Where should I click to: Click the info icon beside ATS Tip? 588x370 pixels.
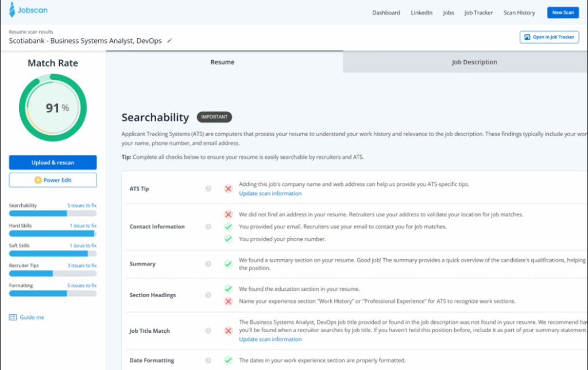point(207,189)
